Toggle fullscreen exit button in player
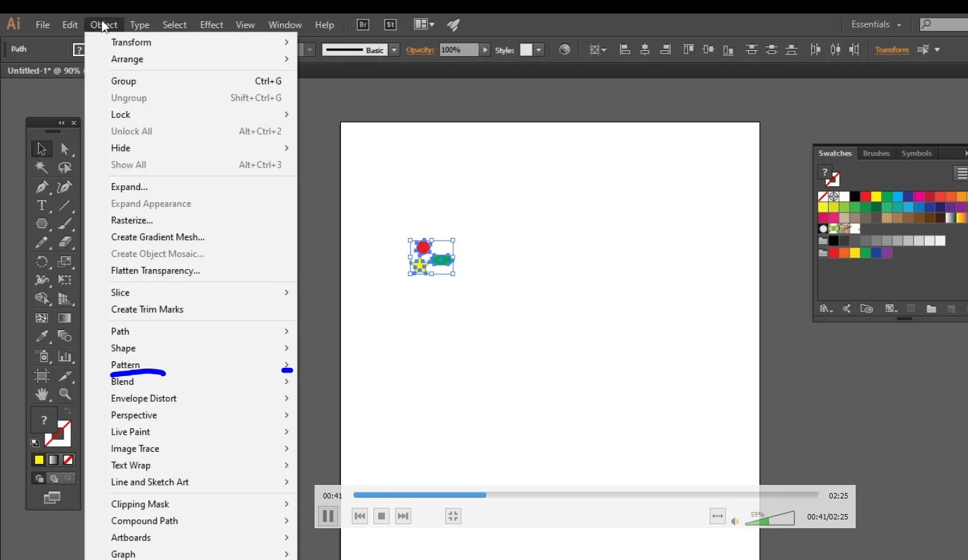Screen dimensions: 968x560 (x=453, y=517)
